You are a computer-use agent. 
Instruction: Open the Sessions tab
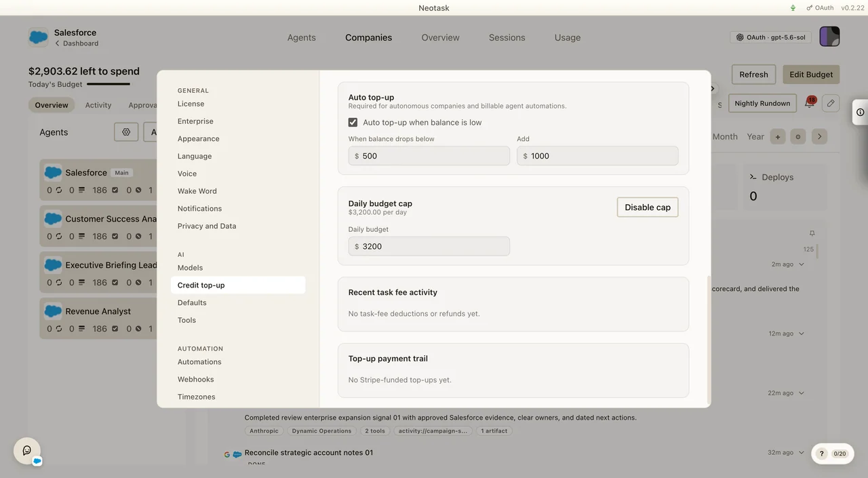pyautogui.click(x=507, y=37)
